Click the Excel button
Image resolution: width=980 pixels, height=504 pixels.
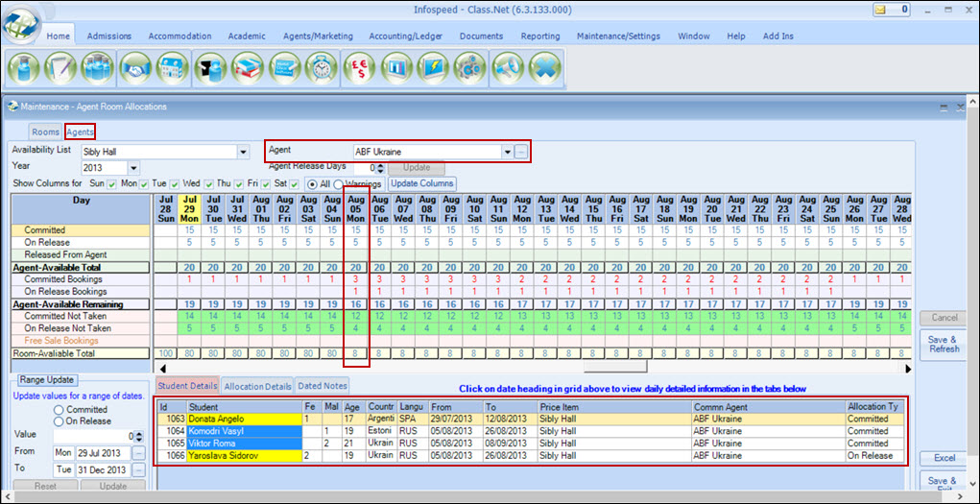pos(944,458)
